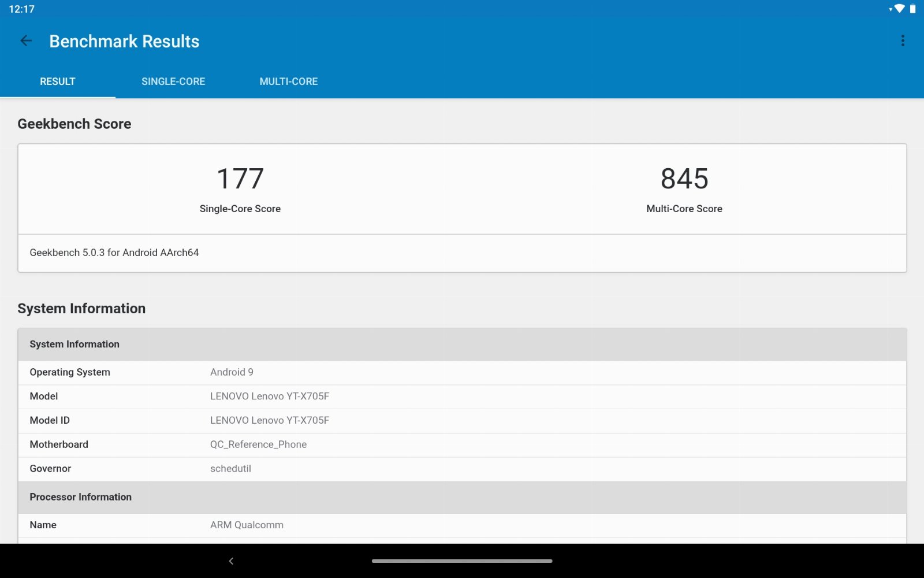Tap the Name row label
Screen dimensions: 924x578
43,525
